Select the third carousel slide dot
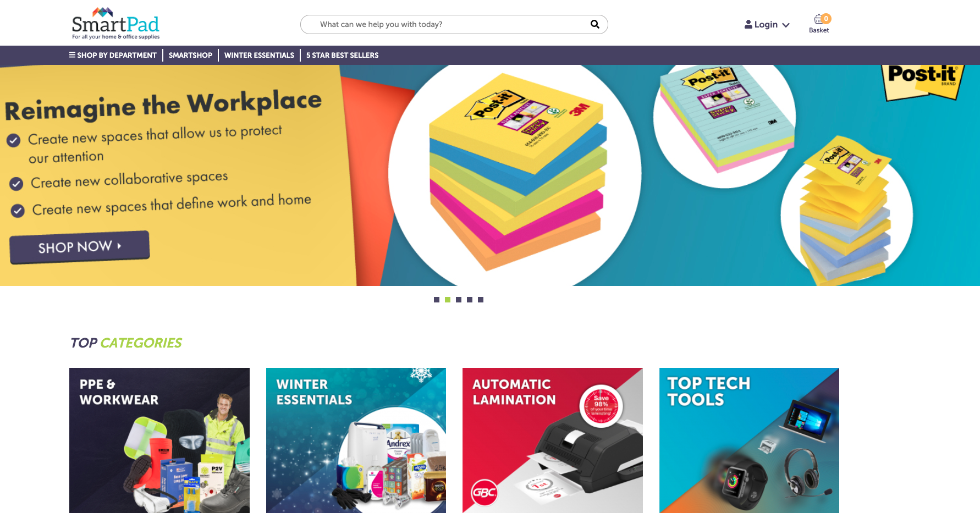Image resolution: width=980 pixels, height=518 pixels. pyautogui.click(x=459, y=300)
